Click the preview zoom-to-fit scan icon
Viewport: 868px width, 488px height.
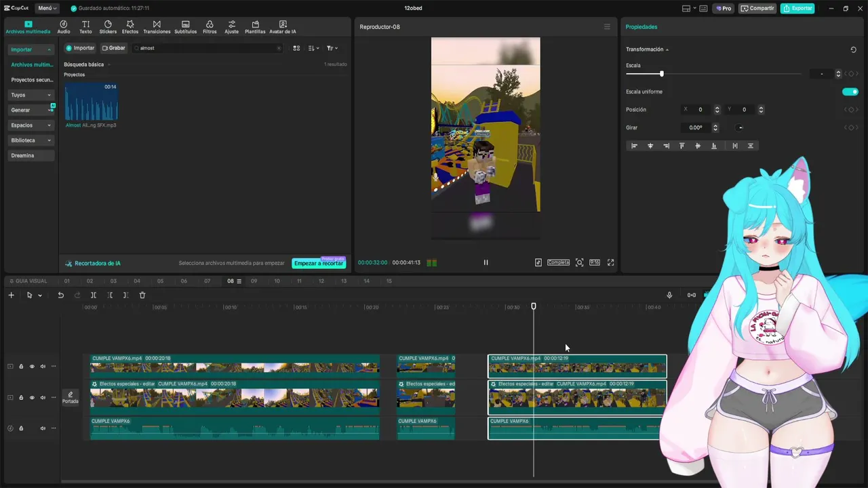[x=579, y=262]
